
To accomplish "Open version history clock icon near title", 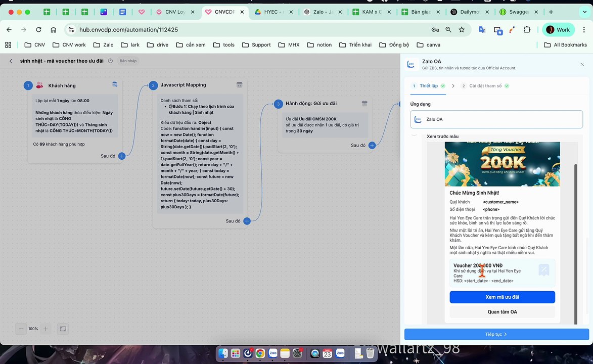I will pos(110,61).
